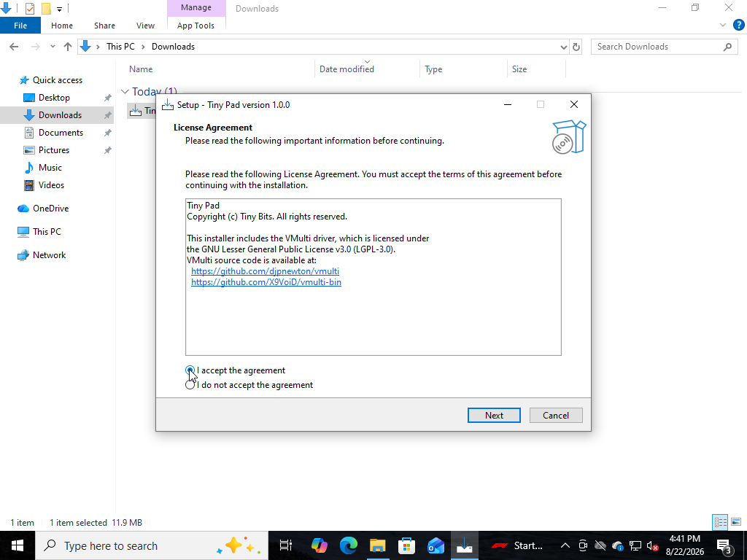Open the X9VoiD/vmulti-bin GitHub link
The image size is (747, 560).
pyautogui.click(x=266, y=282)
